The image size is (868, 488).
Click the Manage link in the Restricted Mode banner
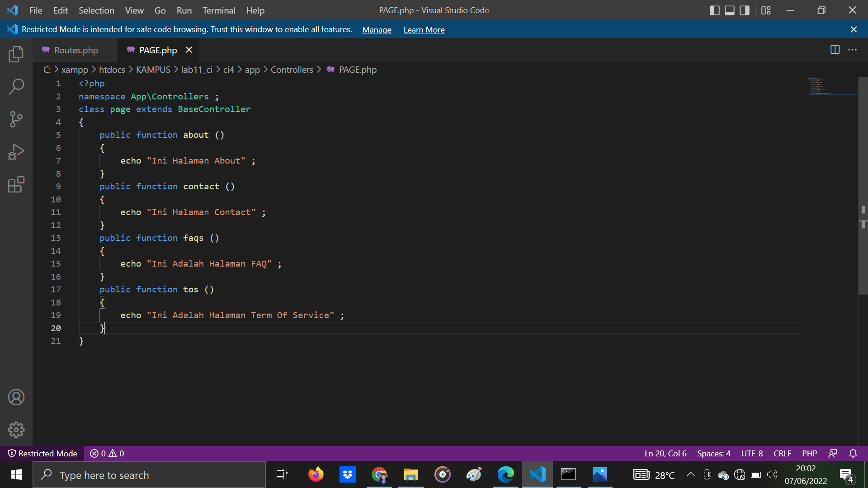[x=377, y=29]
